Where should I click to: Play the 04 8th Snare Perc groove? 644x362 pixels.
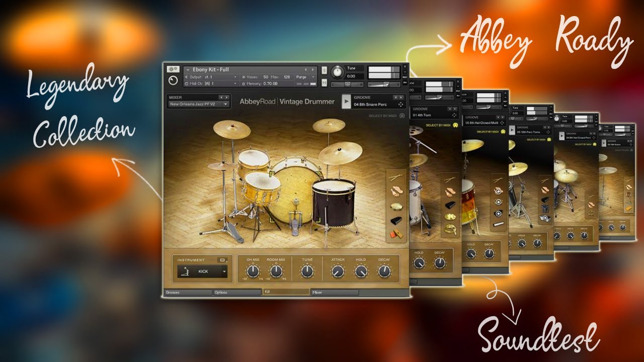(x=346, y=101)
